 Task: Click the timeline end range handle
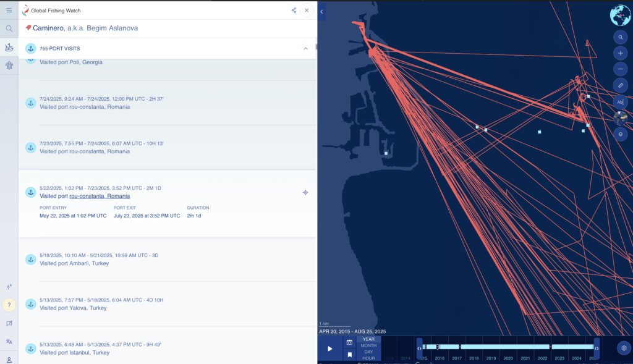pyautogui.click(x=597, y=349)
